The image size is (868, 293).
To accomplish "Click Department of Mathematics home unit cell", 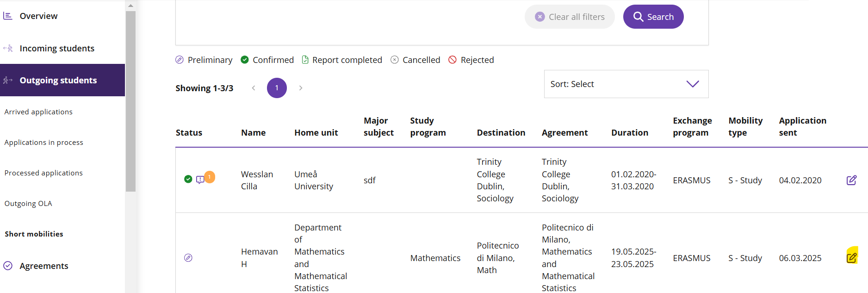I will (x=321, y=258).
